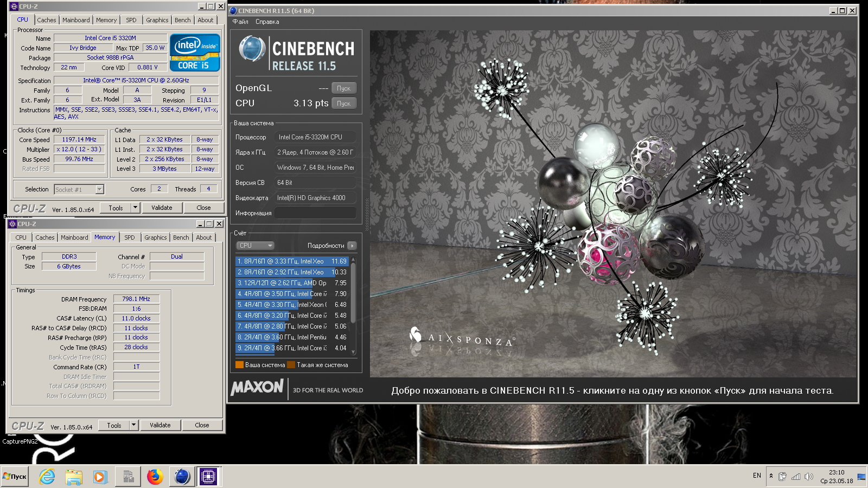The width and height of the screenshot is (868, 488).
Task: Click the brown Такая же система swatch
Action: (291, 365)
